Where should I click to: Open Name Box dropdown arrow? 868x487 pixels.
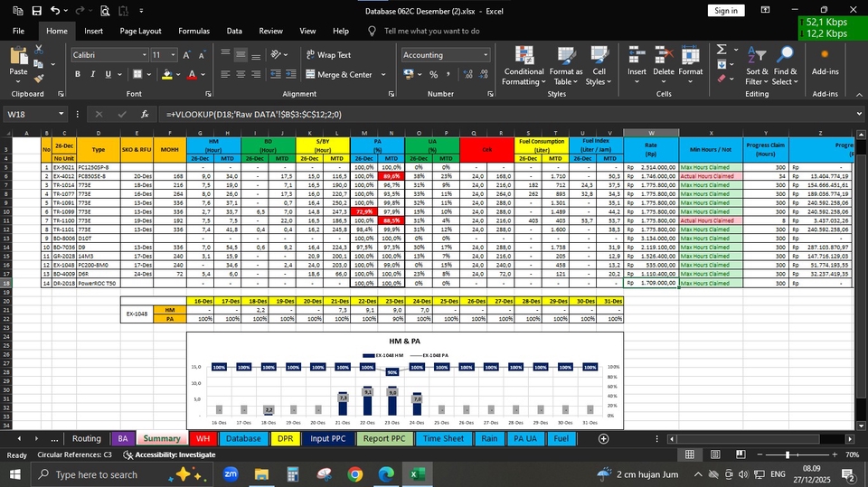click(x=61, y=114)
